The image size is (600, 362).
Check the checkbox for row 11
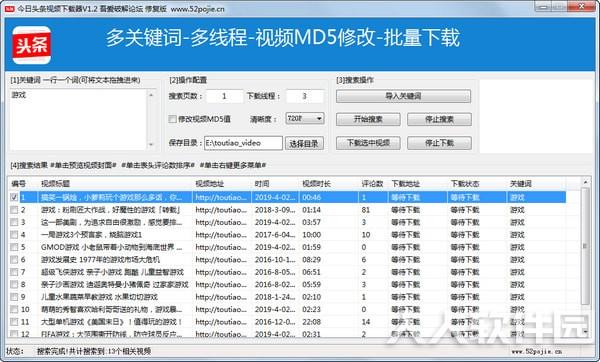[x=14, y=322]
